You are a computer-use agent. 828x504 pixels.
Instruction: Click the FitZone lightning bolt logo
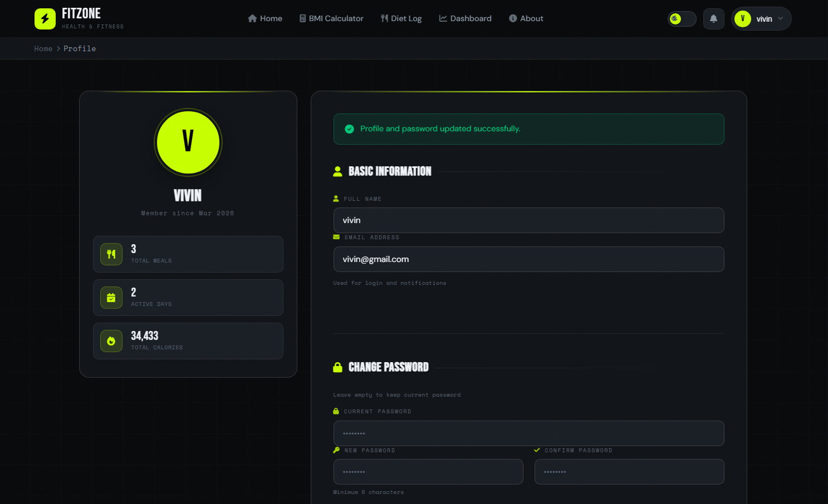pyautogui.click(x=45, y=19)
